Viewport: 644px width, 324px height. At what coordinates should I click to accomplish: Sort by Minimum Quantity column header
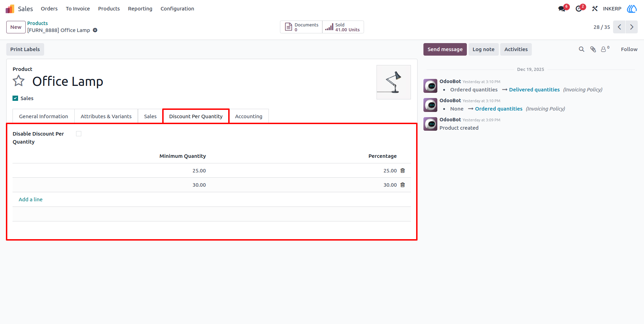183,156
